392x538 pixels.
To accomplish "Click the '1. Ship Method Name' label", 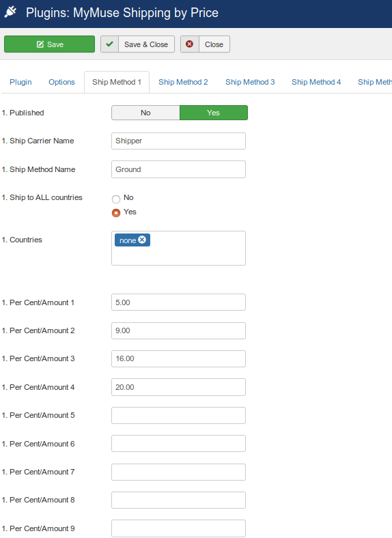I will click(x=38, y=169).
